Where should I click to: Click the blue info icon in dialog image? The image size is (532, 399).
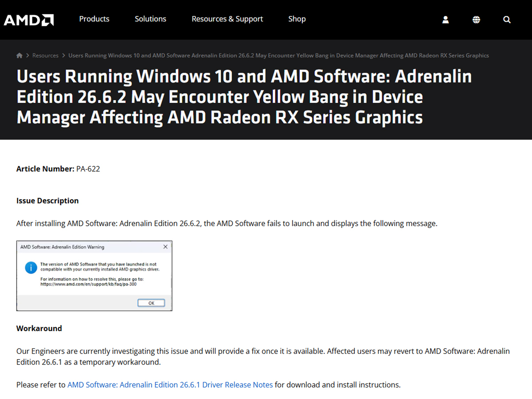31,267
